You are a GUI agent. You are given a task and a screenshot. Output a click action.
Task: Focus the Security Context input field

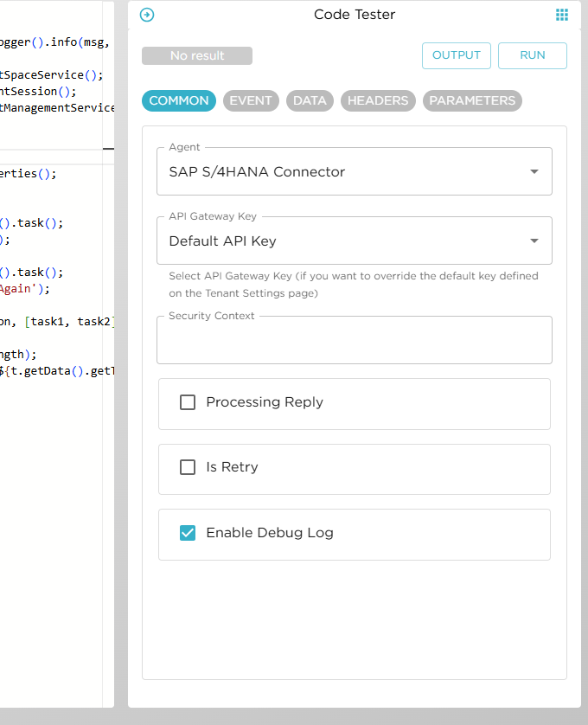(355, 340)
